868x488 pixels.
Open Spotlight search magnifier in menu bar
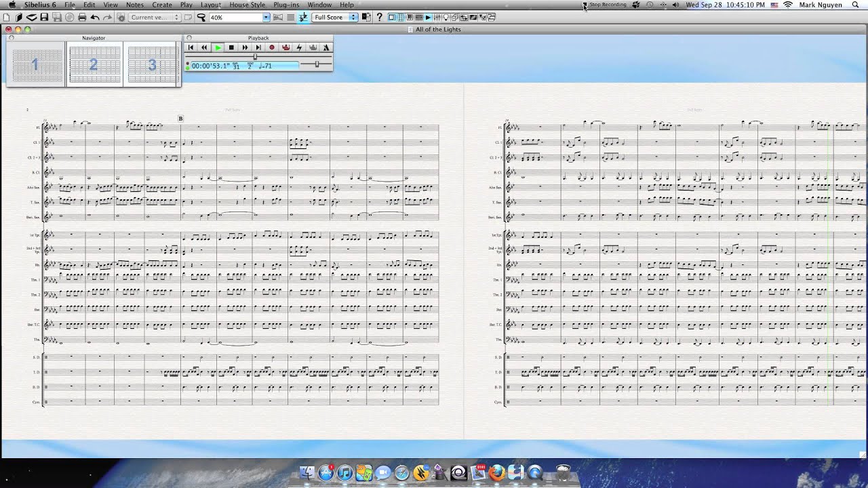pyautogui.click(x=856, y=5)
